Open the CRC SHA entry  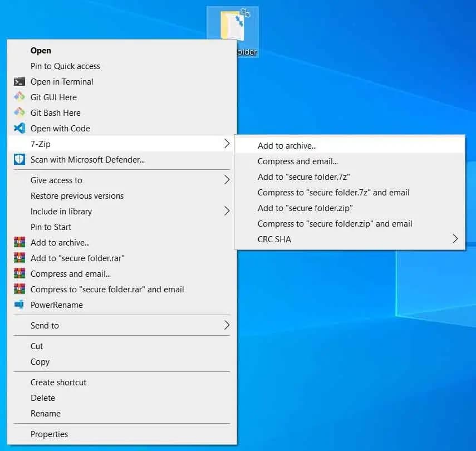(x=350, y=239)
